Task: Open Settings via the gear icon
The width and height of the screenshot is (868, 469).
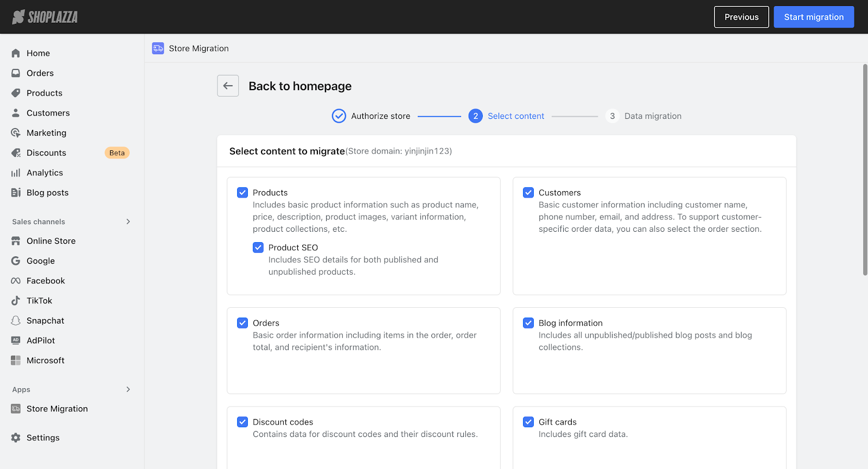Action: 16,438
